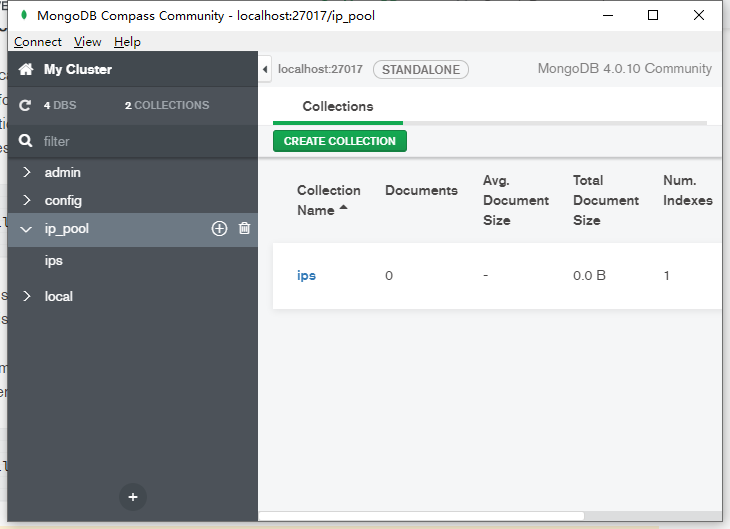
Task: Click the 0.0 B total size cell
Action: pyautogui.click(x=589, y=276)
